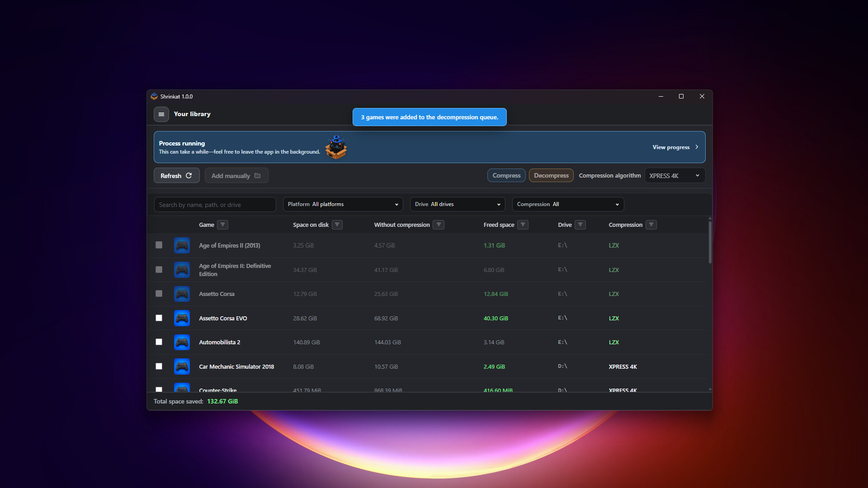Expand the Drive All drives filter
The height and width of the screenshot is (488, 868).
coord(458,204)
